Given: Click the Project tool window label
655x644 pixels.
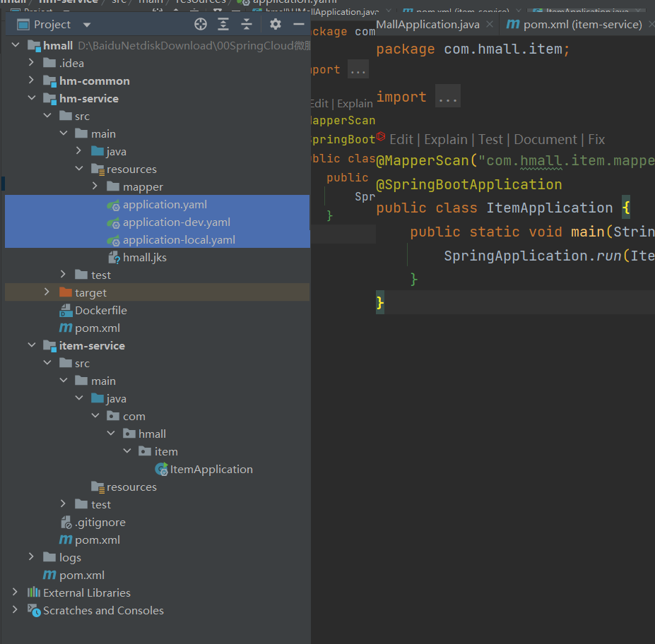Looking at the screenshot, I should tap(52, 25).
